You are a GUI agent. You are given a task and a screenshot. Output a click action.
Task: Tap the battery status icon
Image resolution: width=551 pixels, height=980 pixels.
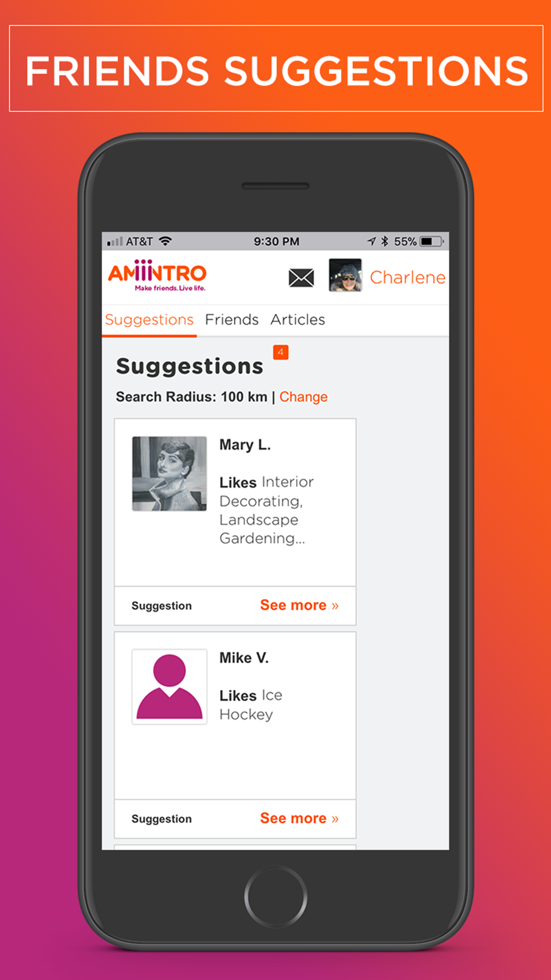point(432,241)
